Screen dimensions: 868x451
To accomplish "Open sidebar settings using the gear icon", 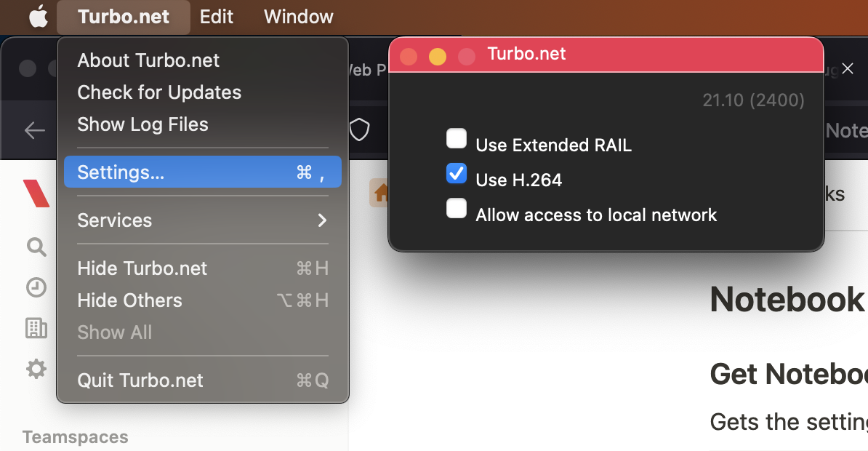I will point(36,369).
